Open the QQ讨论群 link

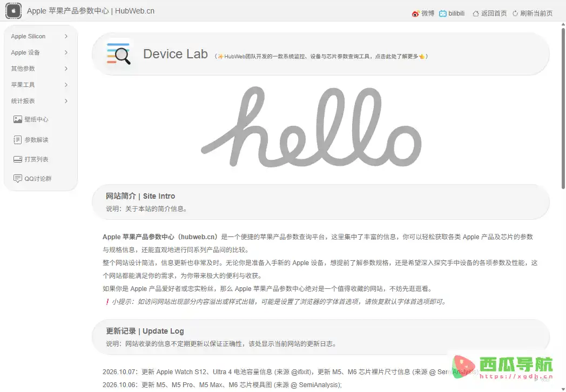click(x=38, y=179)
